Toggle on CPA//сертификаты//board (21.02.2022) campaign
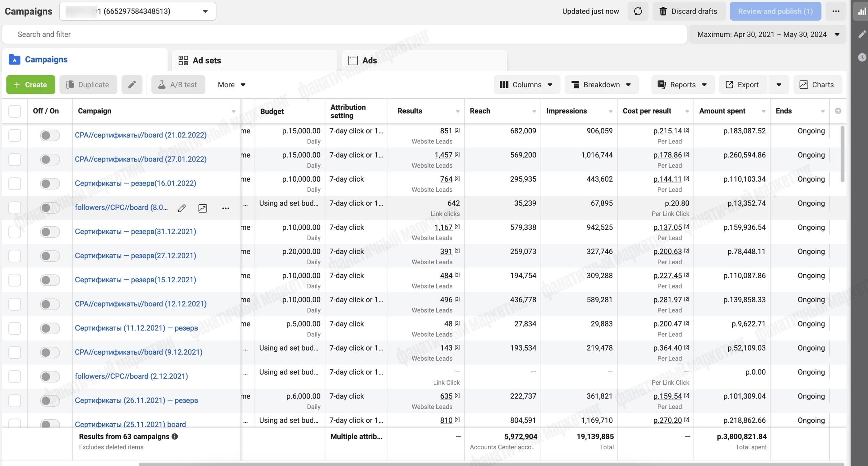 pyautogui.click(x=50, y=135)
